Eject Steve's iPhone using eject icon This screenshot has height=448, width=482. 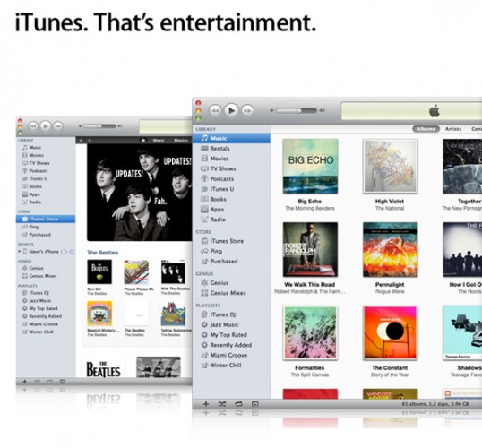click(72, 252)
